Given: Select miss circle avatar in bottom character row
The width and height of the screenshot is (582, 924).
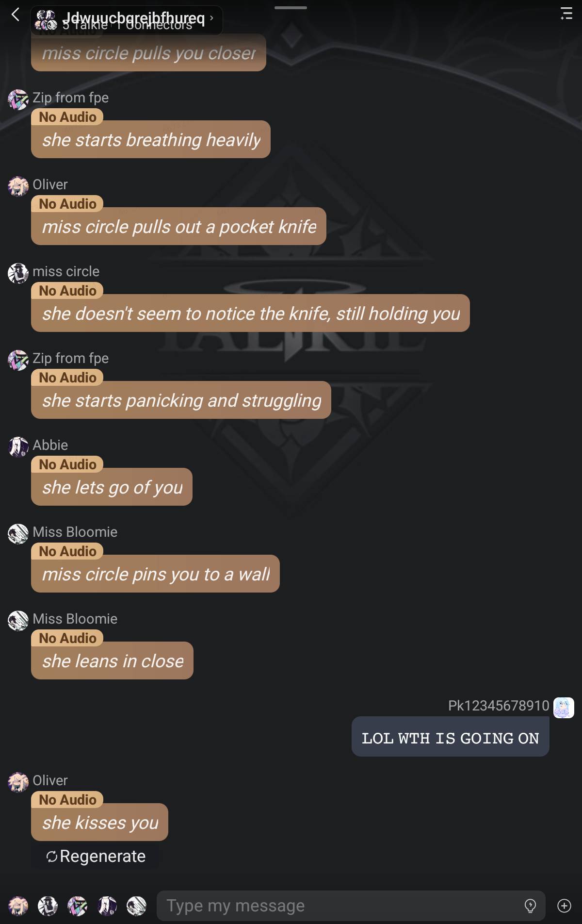Looking at the screenshot, I should [x=48, y=906].
